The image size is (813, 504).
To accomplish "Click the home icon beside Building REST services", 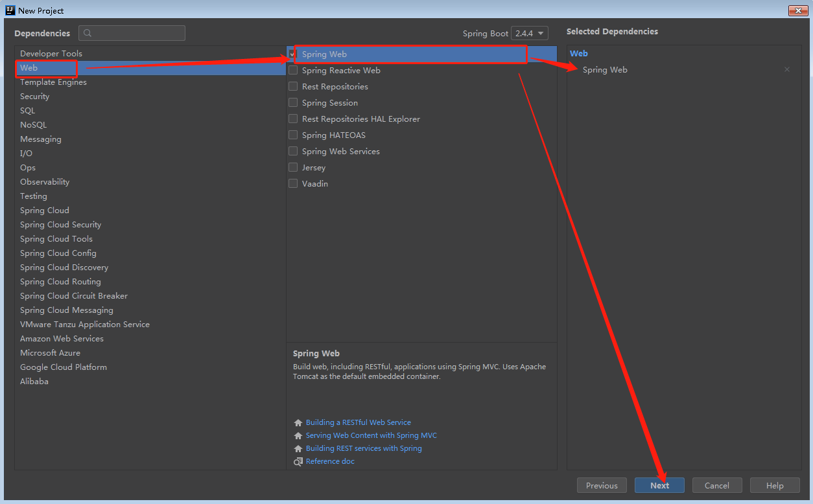I will tap(298, 448).
